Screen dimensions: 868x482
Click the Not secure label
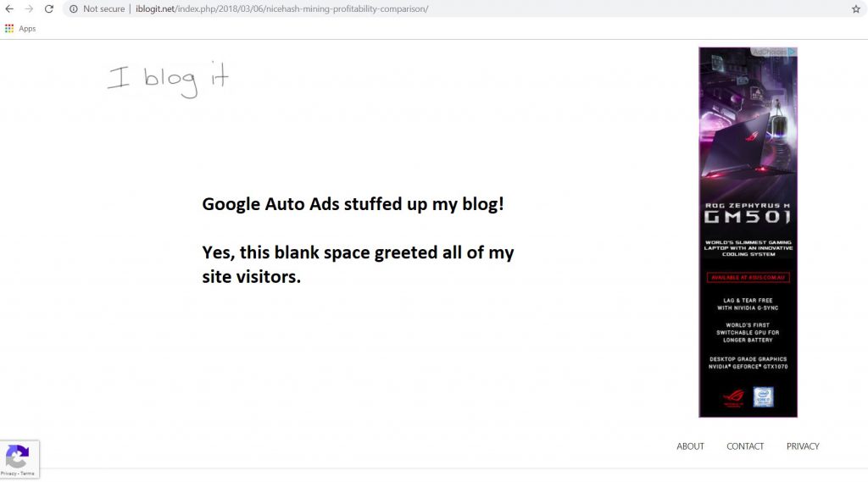[x=103, y=8]
